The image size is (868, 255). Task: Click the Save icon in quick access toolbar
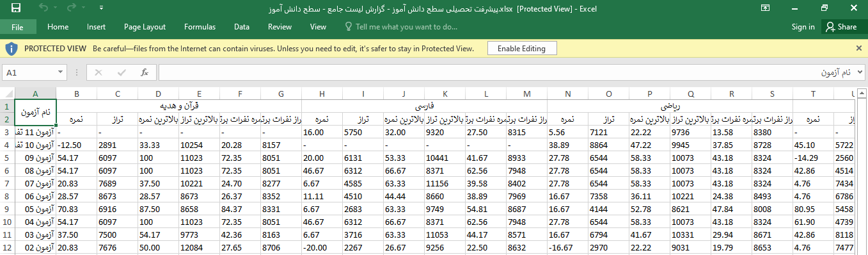[16, 8]
